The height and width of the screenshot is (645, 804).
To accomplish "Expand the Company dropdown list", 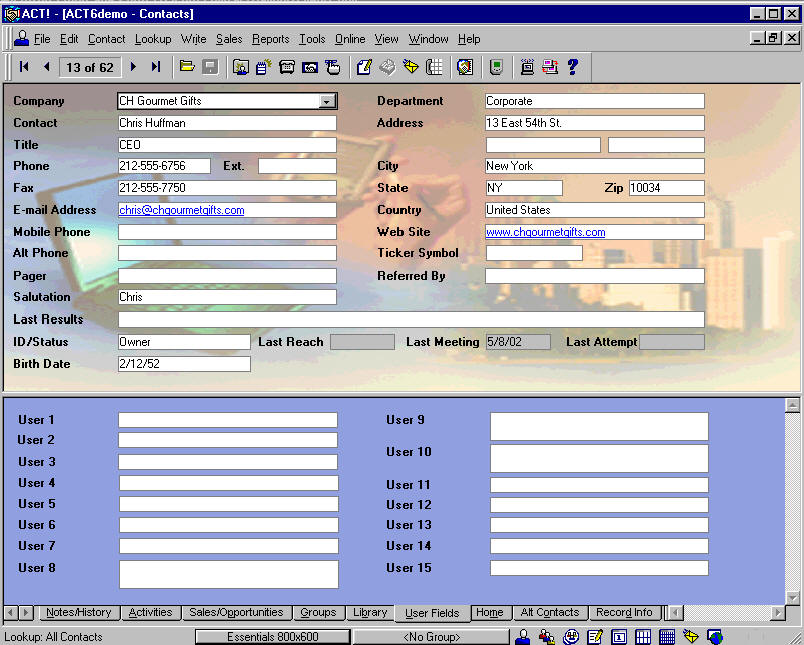I will (327, 101).
